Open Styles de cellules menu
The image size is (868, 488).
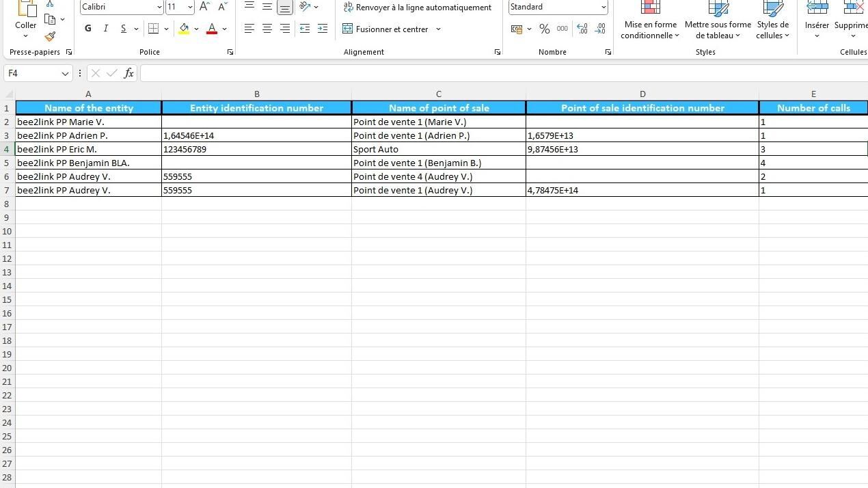point(772,21)
